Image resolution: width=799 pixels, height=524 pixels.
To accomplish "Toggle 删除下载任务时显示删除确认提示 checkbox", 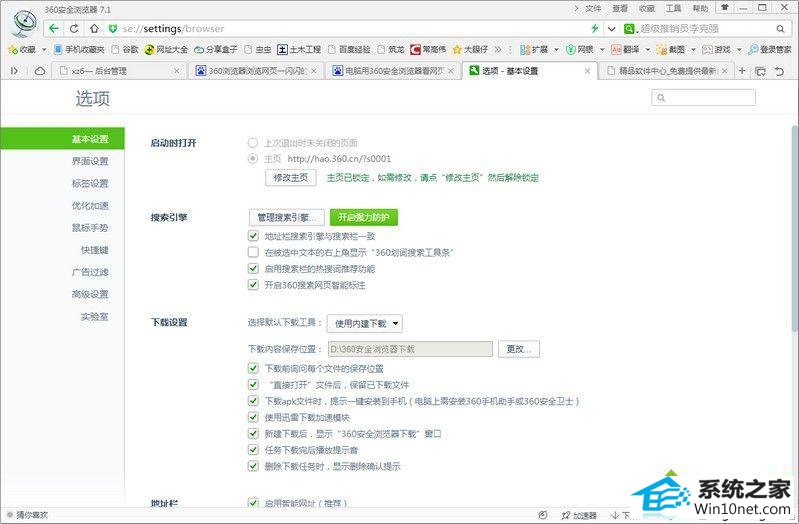I will (x=253, y=465).
